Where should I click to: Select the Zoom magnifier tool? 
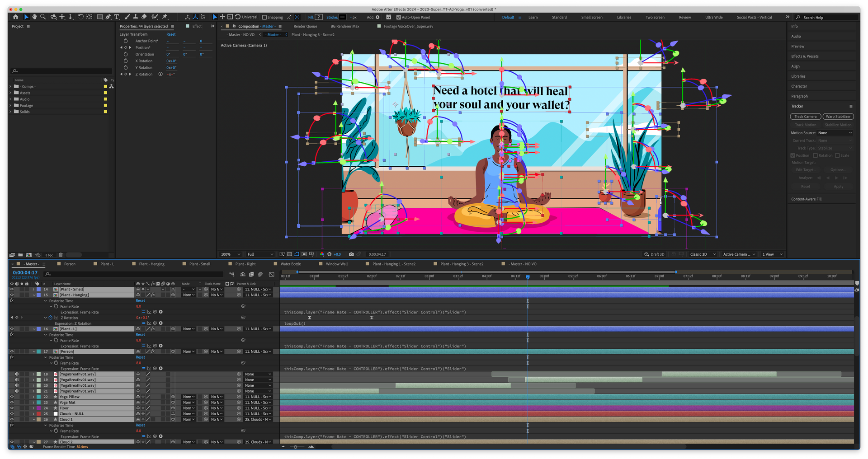(43, 17)
